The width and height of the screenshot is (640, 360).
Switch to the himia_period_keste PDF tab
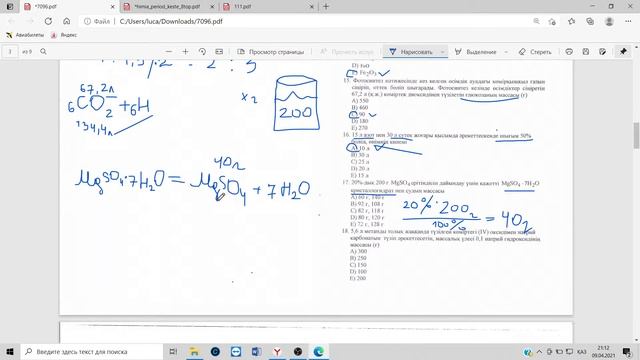(x=167, y=7)
